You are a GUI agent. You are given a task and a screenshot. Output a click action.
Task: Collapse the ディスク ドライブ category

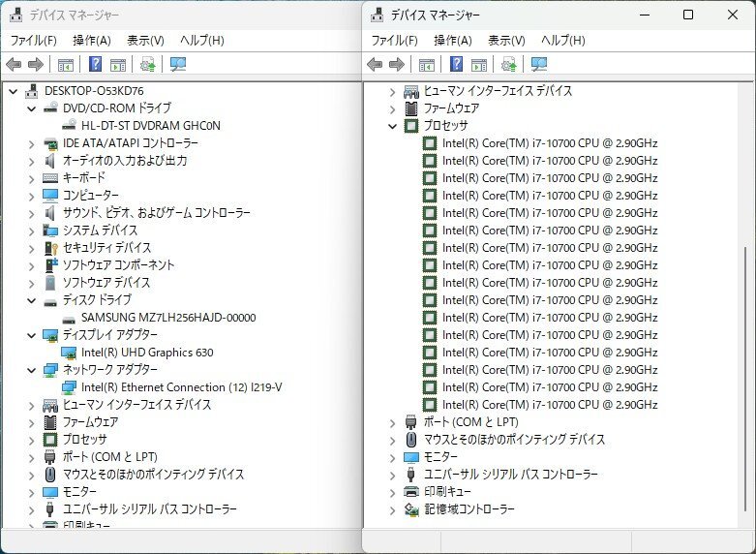click(31, 300)
